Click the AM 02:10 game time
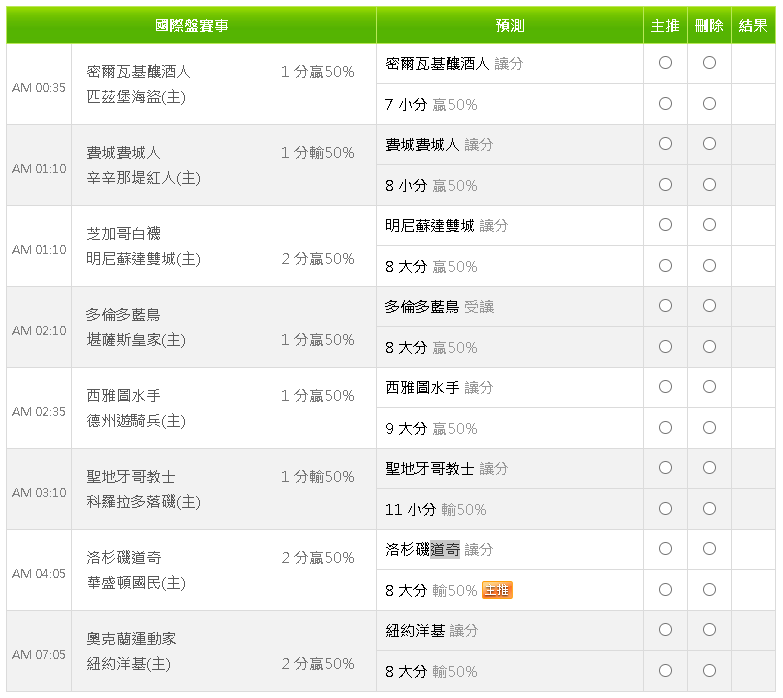The height and width of the screenshot is (698, 783). [x=39, y=331]
